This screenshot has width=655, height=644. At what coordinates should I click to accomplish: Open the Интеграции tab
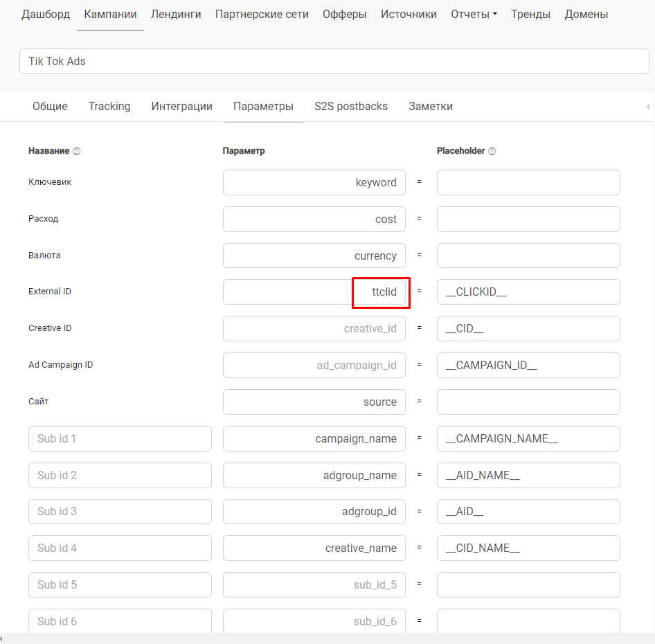(181, 106)
